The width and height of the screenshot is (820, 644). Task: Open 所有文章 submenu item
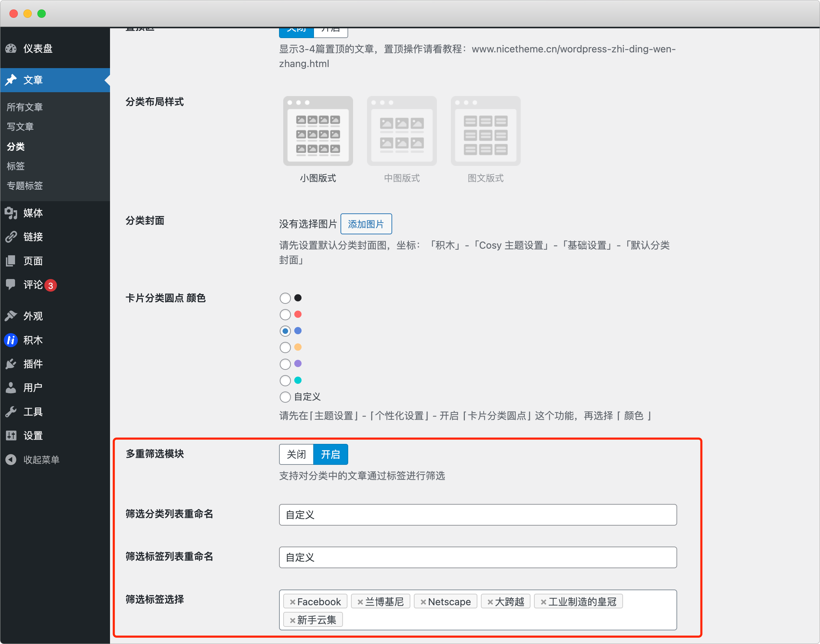click(x=25, y=107)
